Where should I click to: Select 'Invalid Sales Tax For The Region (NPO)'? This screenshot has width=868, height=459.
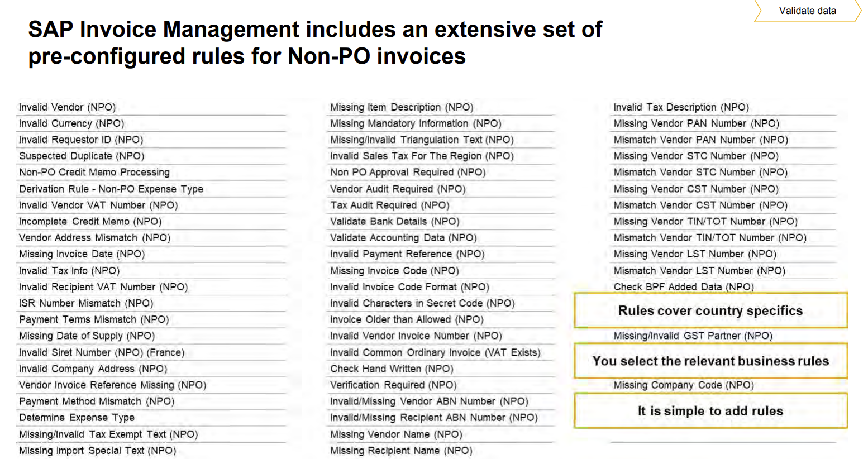[x=422, y=156]
